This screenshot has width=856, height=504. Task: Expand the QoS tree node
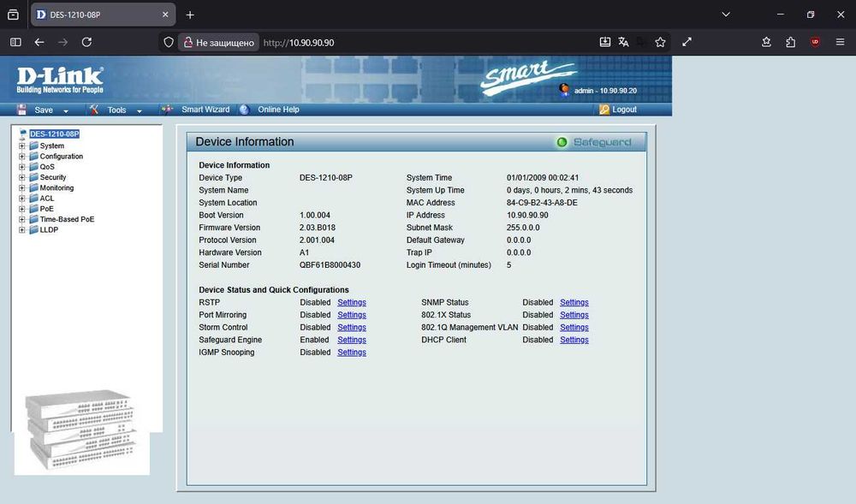coord(22,167)
